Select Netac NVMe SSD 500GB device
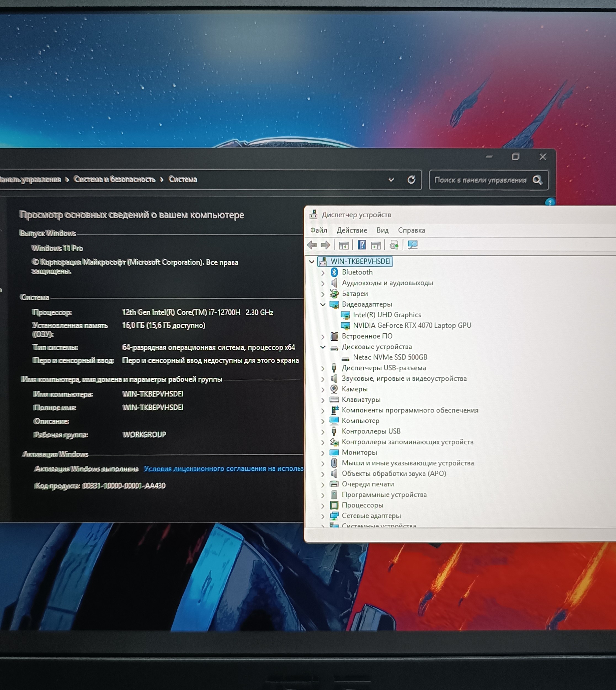 point(390,357)
